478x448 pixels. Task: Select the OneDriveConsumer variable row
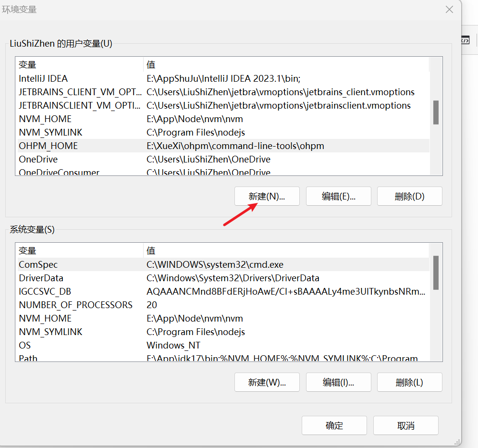[222, 172]
